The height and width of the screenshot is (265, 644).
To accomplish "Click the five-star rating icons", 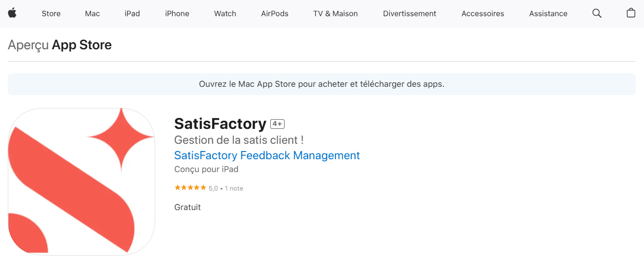I will tap(190, 188).
